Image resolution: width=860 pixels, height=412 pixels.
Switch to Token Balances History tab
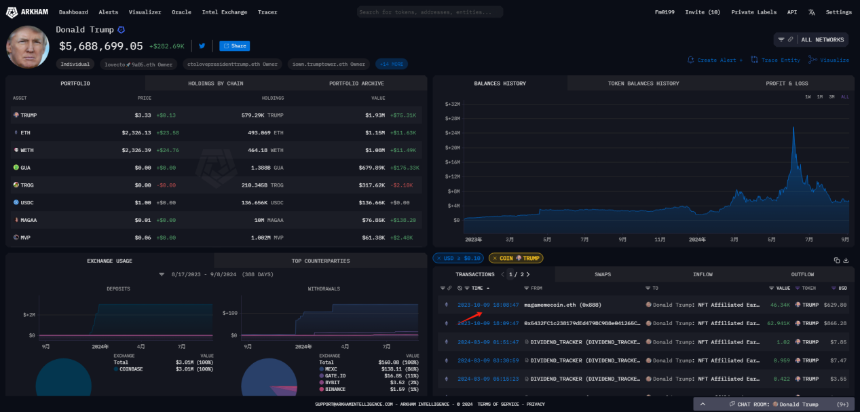click(x=643, y=83)
